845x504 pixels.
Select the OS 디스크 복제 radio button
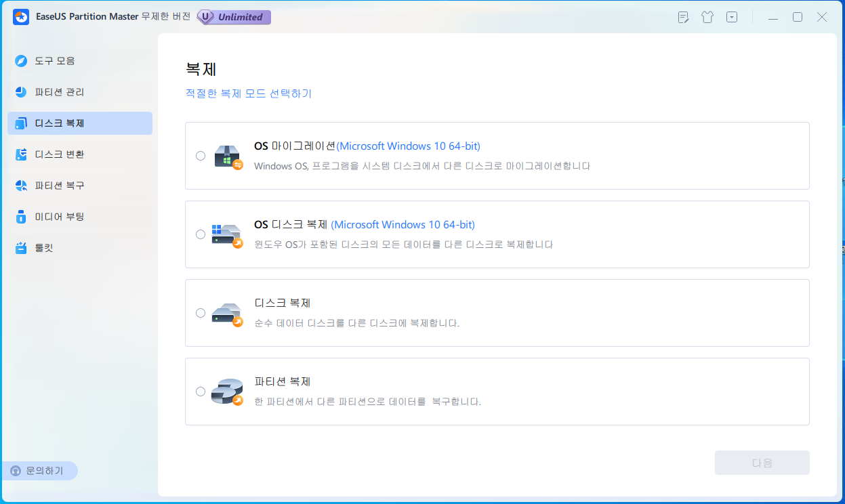click(x=201, y=234)
